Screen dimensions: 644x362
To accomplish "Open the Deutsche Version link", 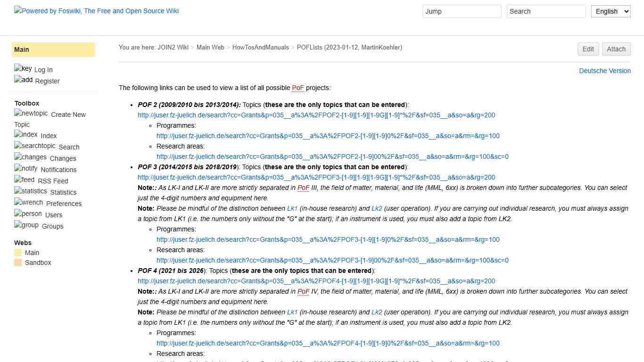I will click(x=605, y=71).
